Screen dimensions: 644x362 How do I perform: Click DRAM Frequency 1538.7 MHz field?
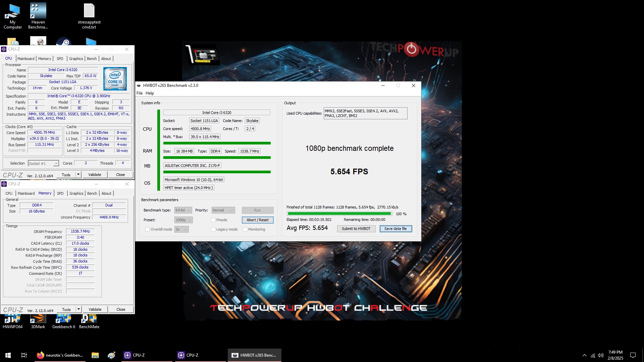click(80, 231)
